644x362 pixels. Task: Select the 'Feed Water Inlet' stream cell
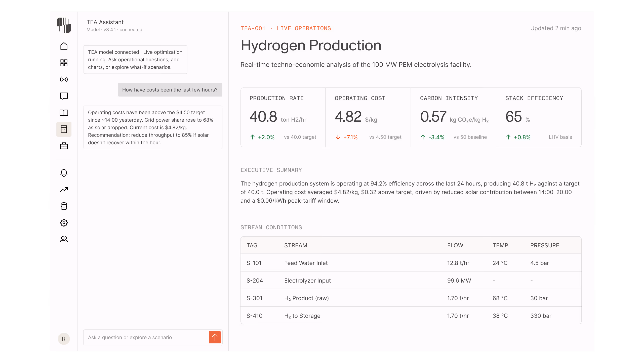(306, 263)
